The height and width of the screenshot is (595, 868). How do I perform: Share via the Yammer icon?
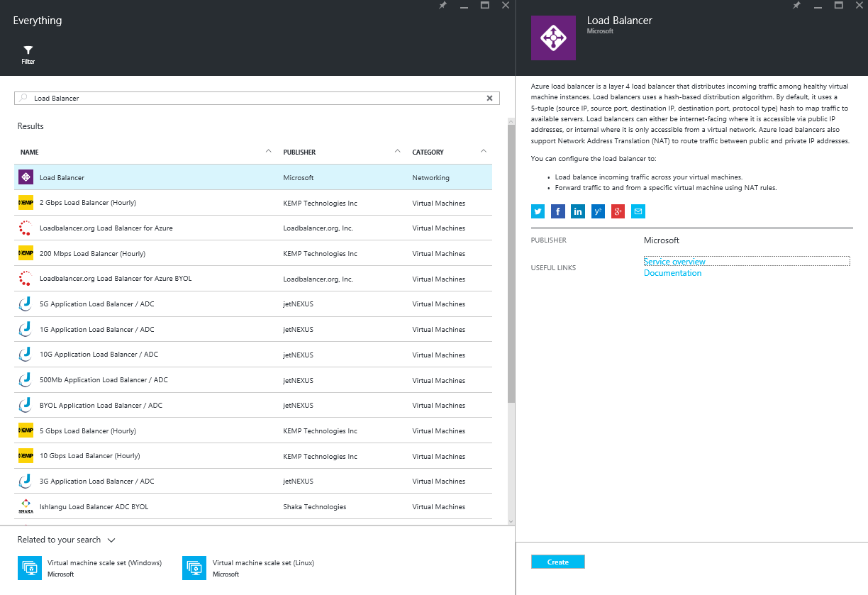tap(598, 211)
